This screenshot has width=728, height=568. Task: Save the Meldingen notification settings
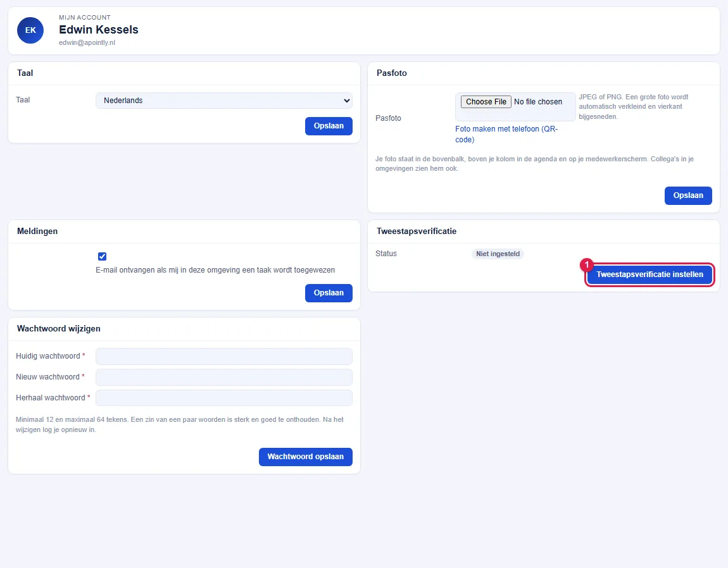[329, 293]
